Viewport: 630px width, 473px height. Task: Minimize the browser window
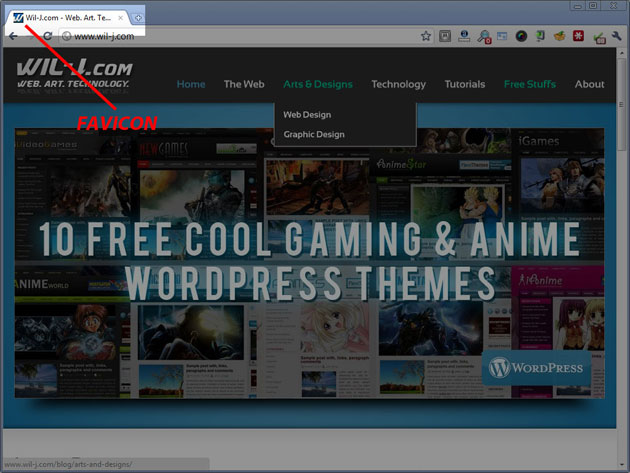[578, 6]
